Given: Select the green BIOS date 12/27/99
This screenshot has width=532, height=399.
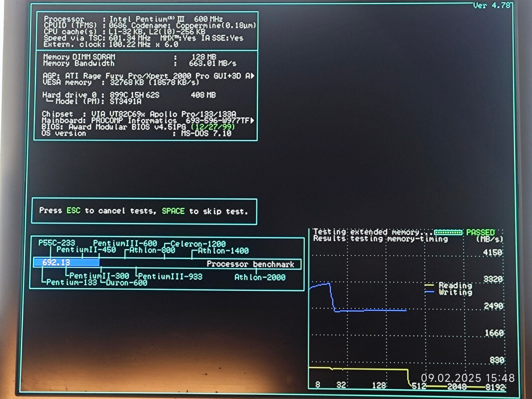Looking at the screenshot, I should [x=213, y=127].
